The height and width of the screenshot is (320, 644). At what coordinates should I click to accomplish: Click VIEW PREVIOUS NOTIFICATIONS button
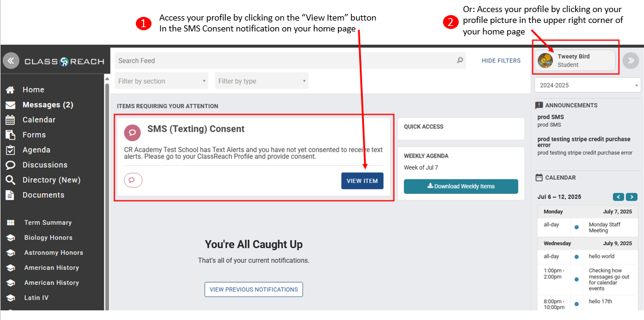[254, 289]
